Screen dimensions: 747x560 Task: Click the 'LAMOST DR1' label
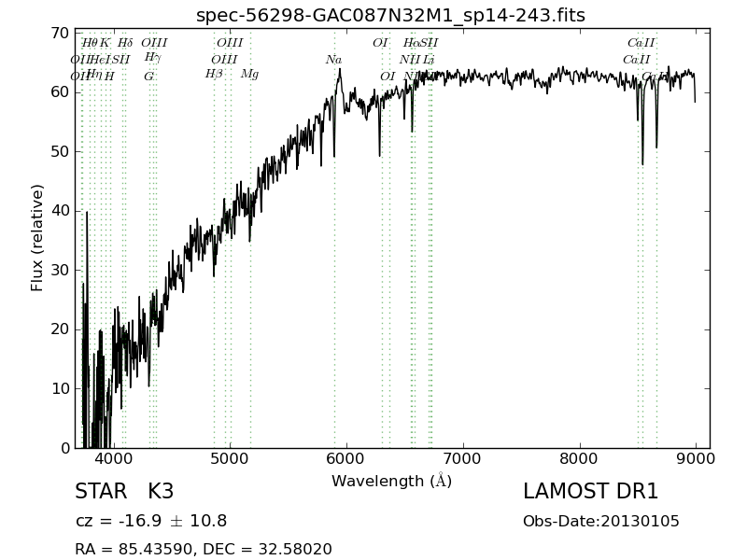(591, 492)
